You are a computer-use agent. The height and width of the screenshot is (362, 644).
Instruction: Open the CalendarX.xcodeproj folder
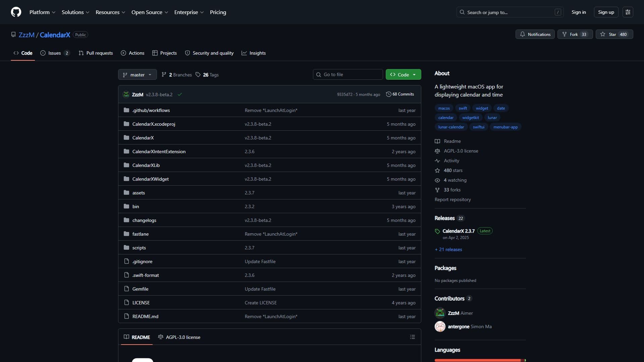pyautogui.click(x=154, y=124)
